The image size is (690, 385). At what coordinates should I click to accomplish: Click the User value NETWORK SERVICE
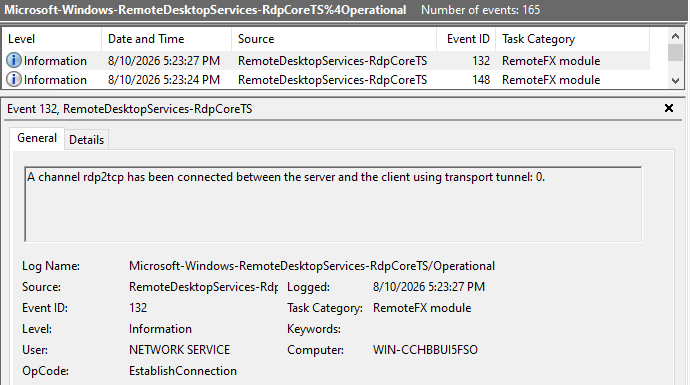pos(180,350)
